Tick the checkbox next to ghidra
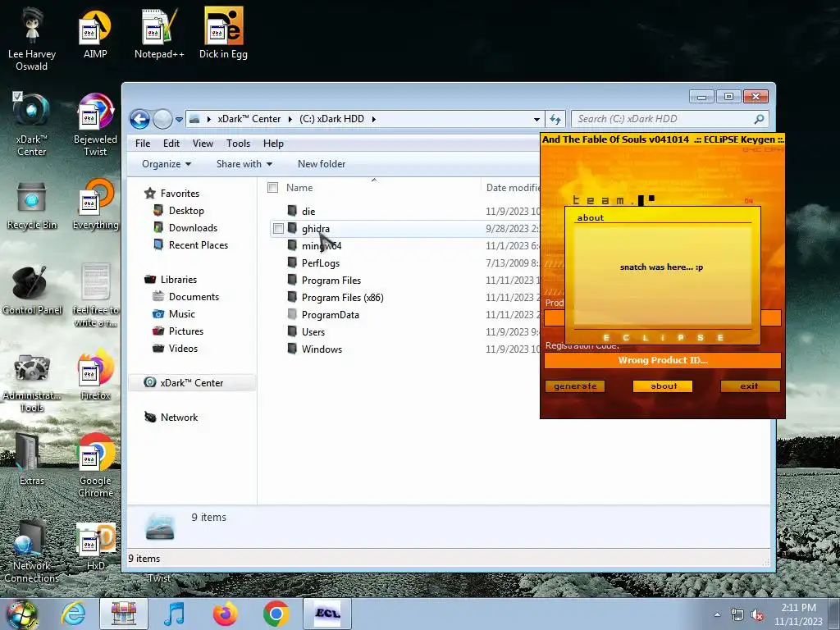Viewport: 840px width, 630px height. pos(278,229)
